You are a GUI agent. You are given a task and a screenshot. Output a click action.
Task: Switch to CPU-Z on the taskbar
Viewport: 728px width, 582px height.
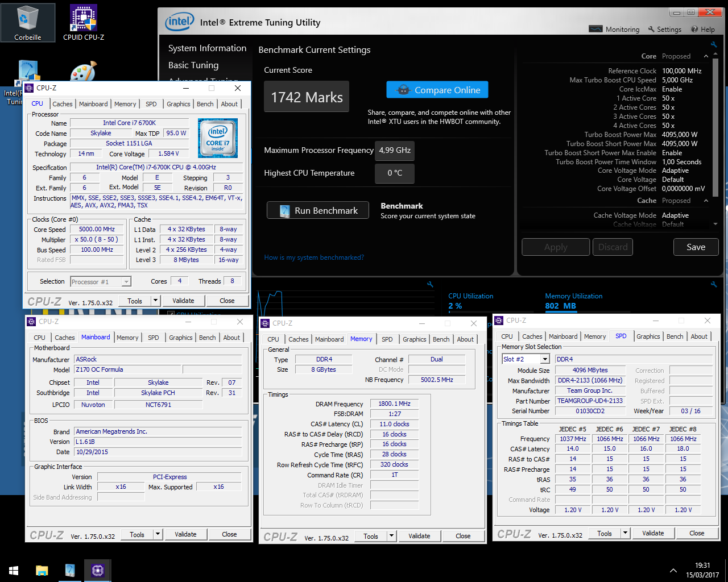(x=97, y=570)
